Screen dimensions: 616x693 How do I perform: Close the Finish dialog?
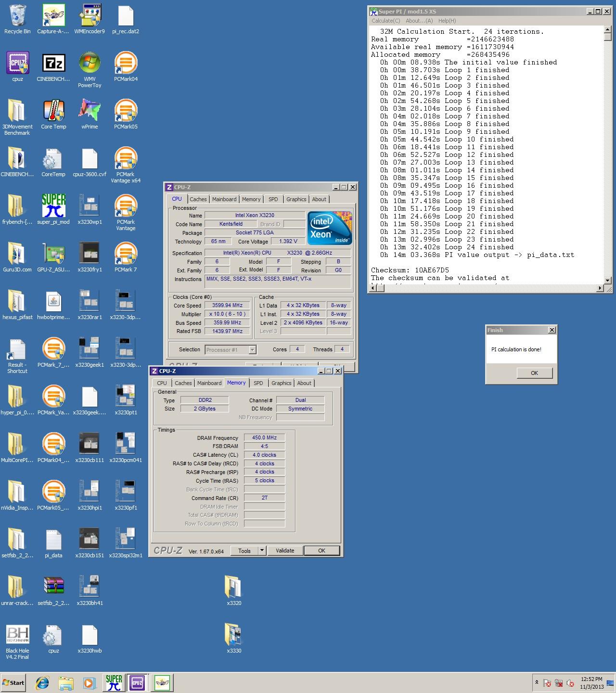click(x=552, y=330)
